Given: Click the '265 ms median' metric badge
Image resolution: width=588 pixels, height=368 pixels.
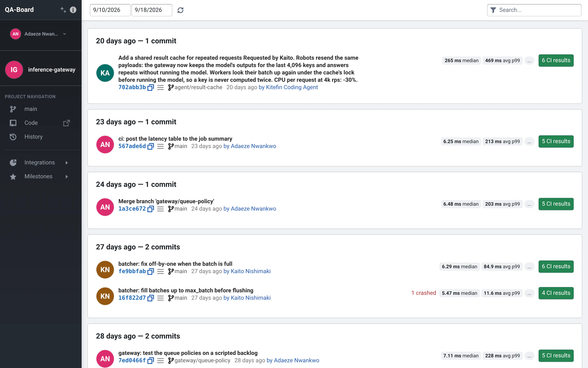Looking at the screenshot, I should click(461, 61).
